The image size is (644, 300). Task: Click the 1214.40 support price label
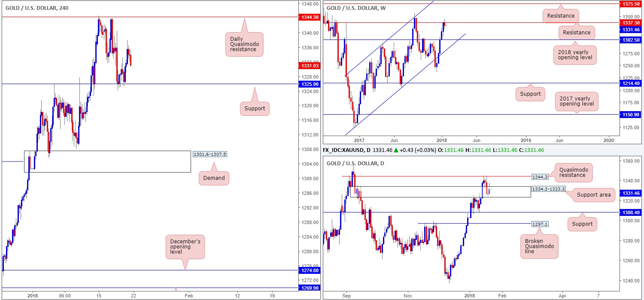click(631, 83)
